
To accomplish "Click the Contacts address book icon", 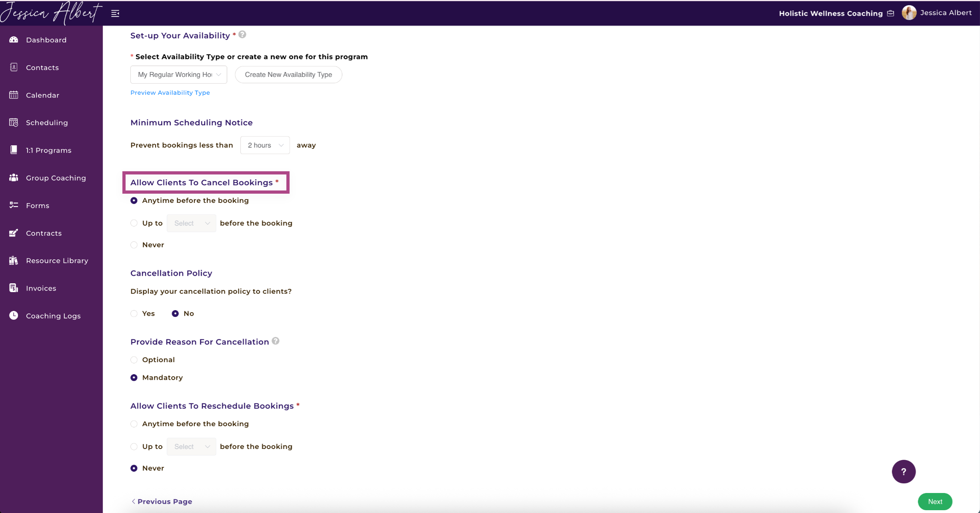I will 14,67.
